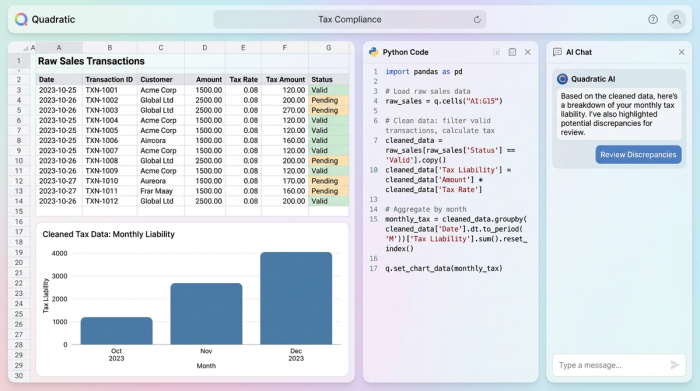The width and height of the screenshot is (700, 391).
Task: Send the message with the arrow icon
Action: tap(675, 365)
